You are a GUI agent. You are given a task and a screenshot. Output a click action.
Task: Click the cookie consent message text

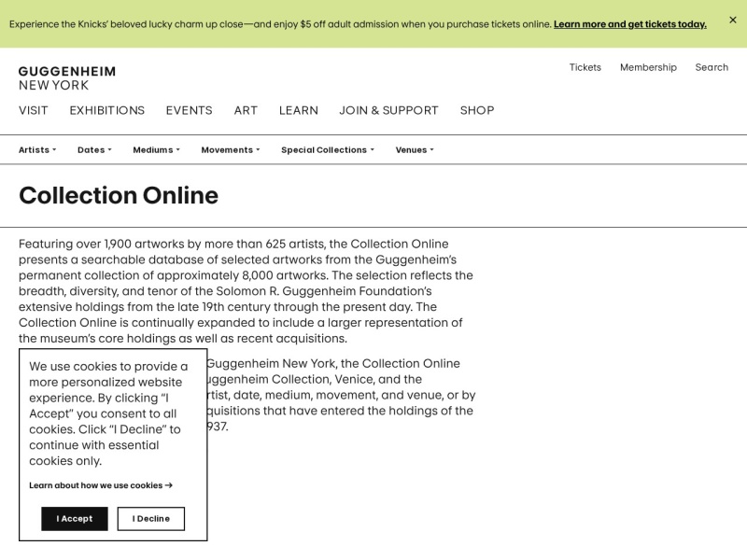coord(108,413)
